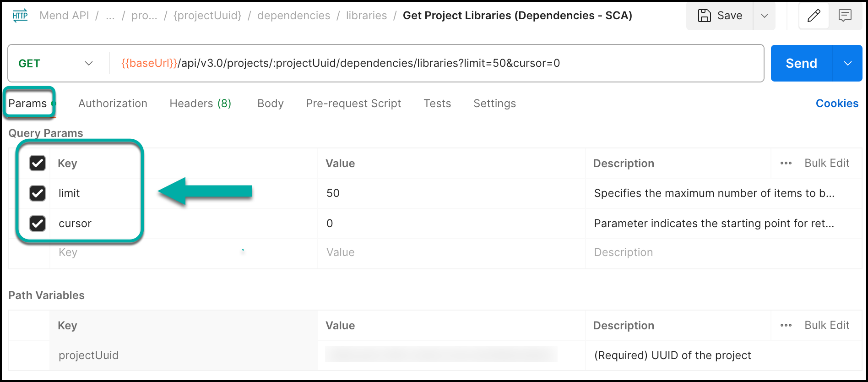
Task: Switch to the Authorization tab
Action: (113, 104)
